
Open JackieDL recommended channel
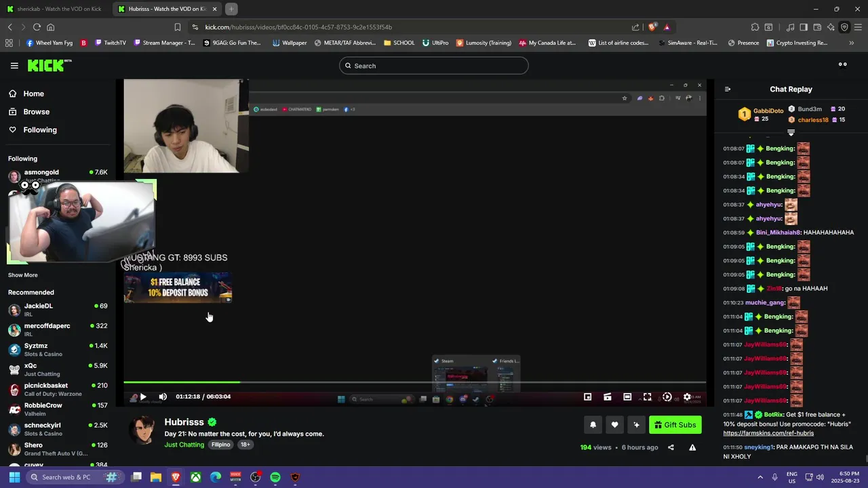coord(58,310)
